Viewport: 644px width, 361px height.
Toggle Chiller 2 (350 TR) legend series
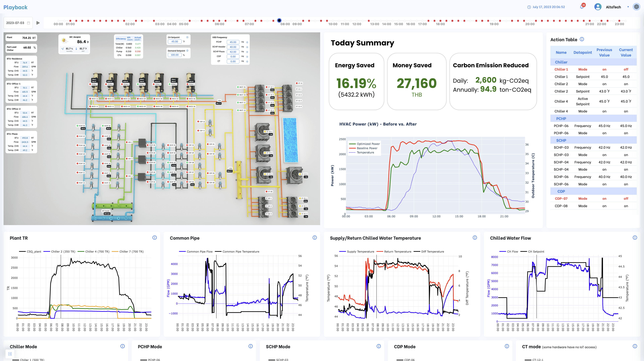coord(60,252)
